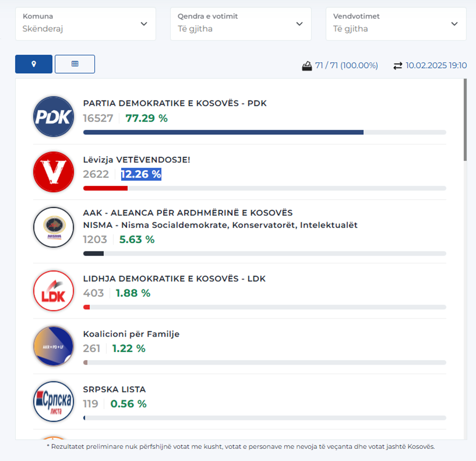The image size is (476, 461).
Task: Switch to table grid view
Action: 74,64
